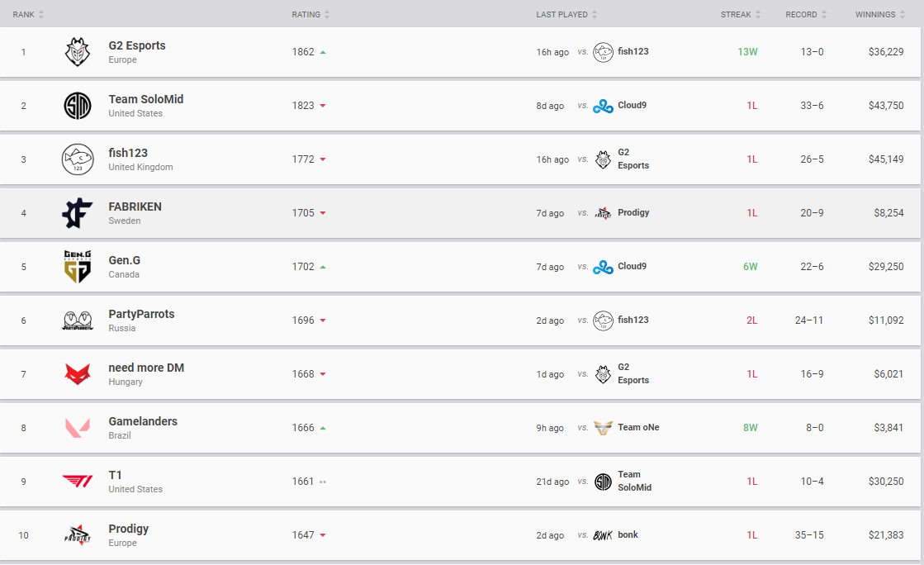This screenshot has width=924, height=565.
Task: Click the T1 team logo in rank 9
Action: (77, 482)
